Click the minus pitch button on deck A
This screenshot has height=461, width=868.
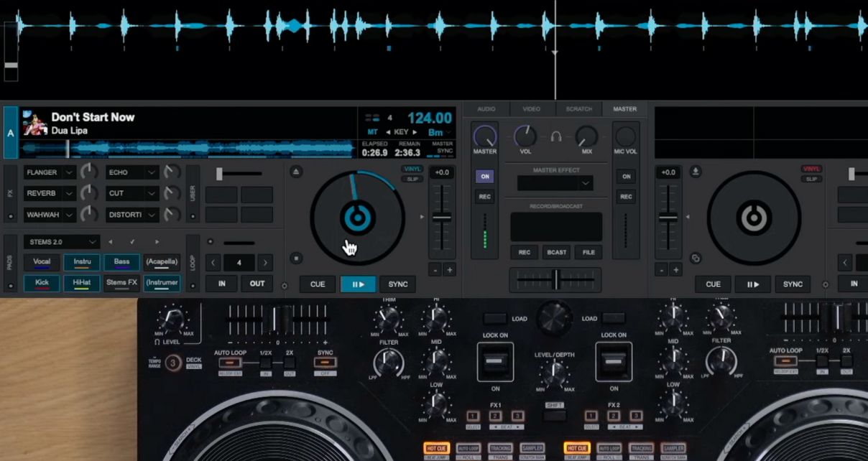tap(435, 270)
